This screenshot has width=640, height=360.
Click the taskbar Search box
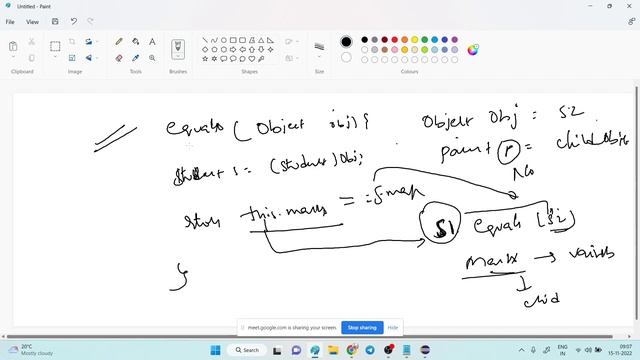[247, 350]
